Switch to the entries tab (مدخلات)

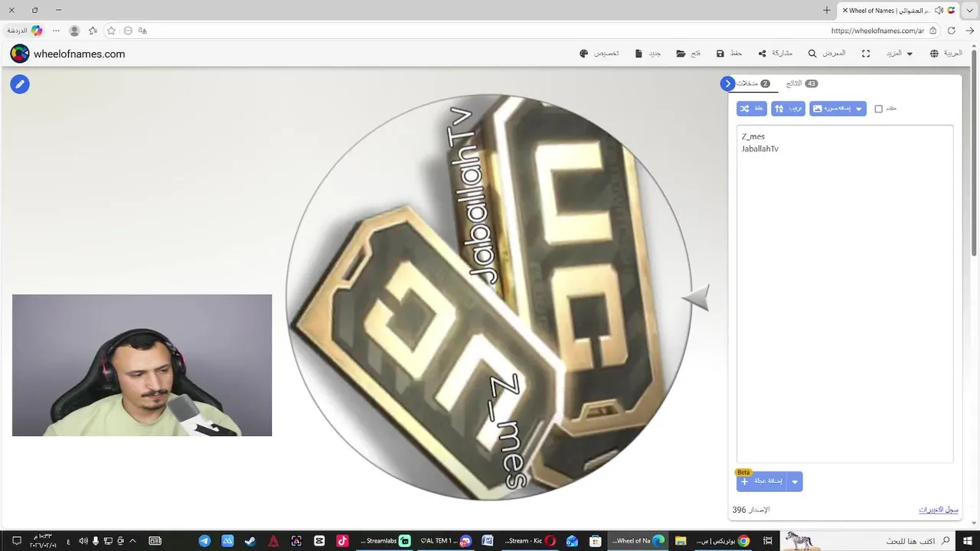(753, 83)
